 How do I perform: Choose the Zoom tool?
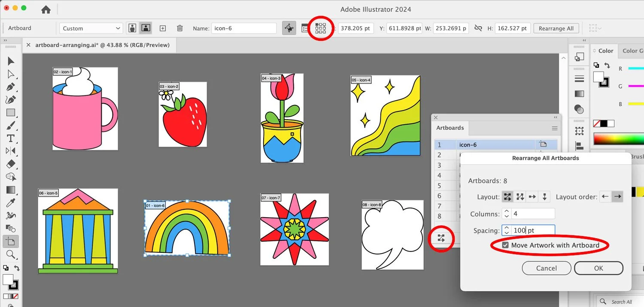tap(11, 255)
